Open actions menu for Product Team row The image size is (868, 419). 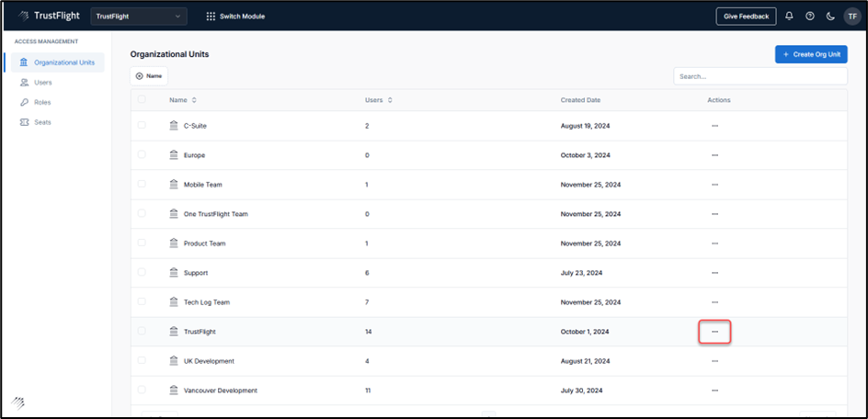pos(714,243)
